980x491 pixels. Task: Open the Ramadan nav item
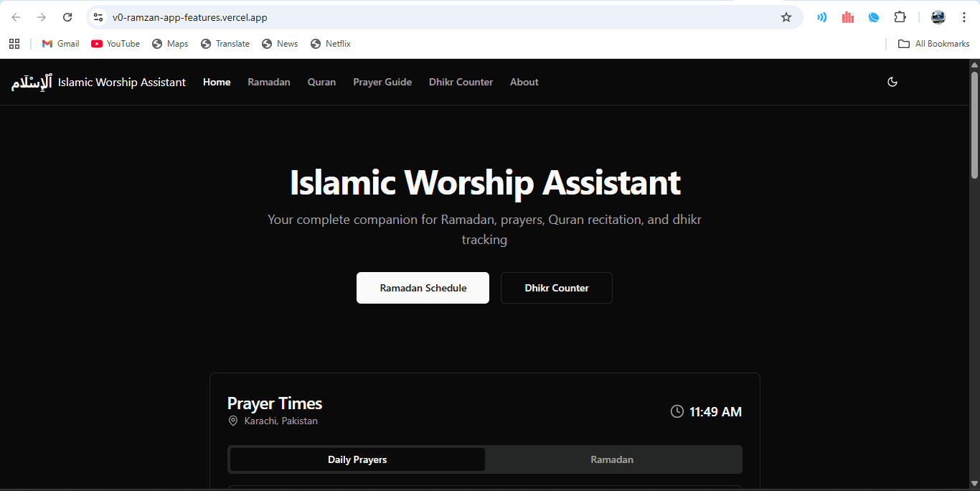point(269,82)
